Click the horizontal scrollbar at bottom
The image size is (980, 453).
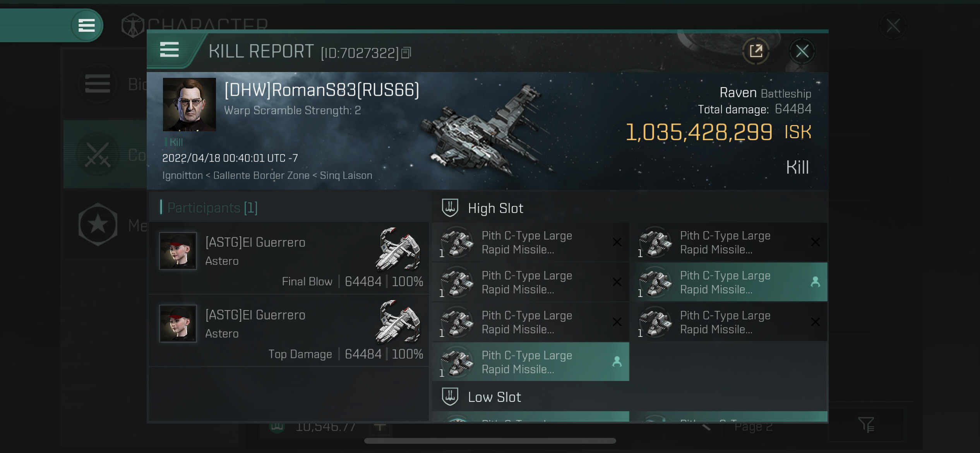[490, 441]
